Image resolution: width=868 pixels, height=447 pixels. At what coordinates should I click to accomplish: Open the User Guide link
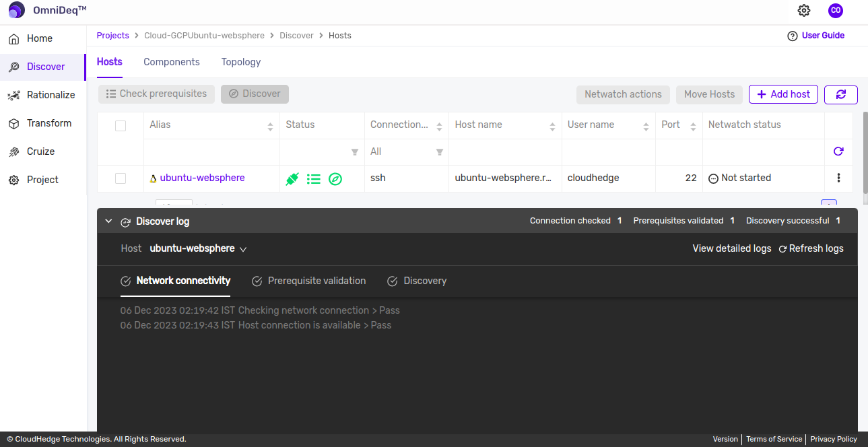coord(823,36)
